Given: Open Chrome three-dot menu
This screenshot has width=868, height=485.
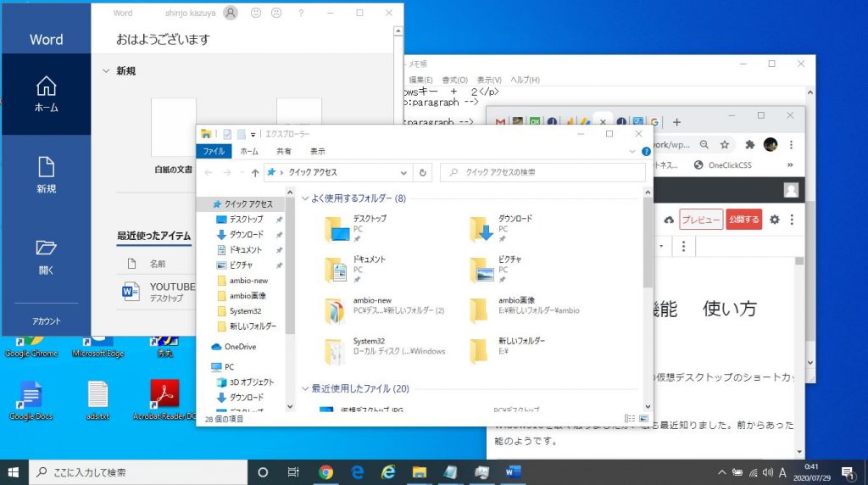Looking at the screenshot, I should point(791,144).
